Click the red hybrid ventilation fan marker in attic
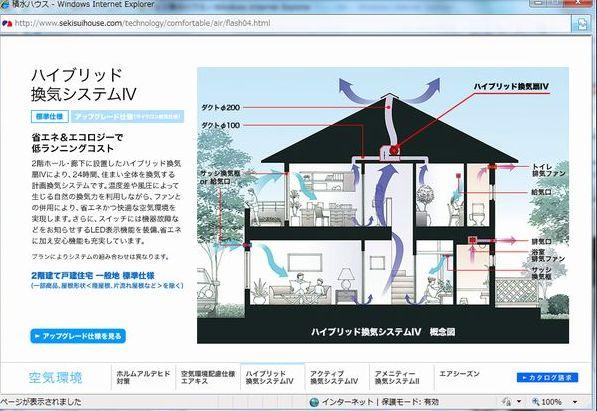Screen dimensions: 597x411 tap(394, 150)
